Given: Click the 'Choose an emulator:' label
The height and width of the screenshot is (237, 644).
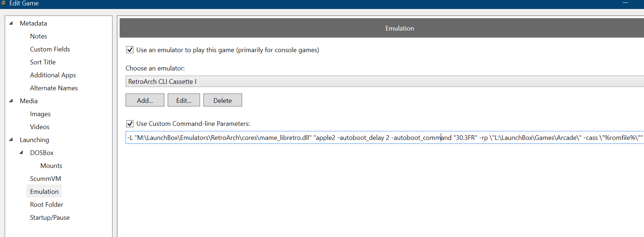Looking at the screenshot, I should click(155, 68).
